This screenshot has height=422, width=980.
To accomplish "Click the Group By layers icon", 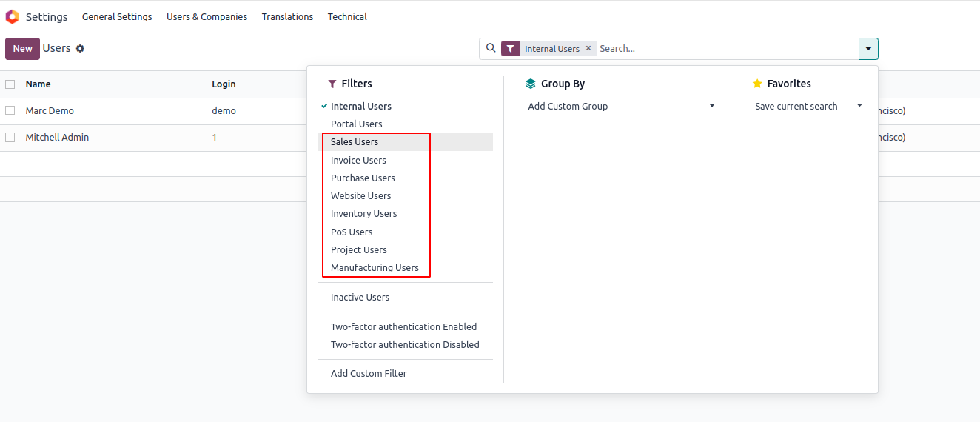I will coord(530,84).
